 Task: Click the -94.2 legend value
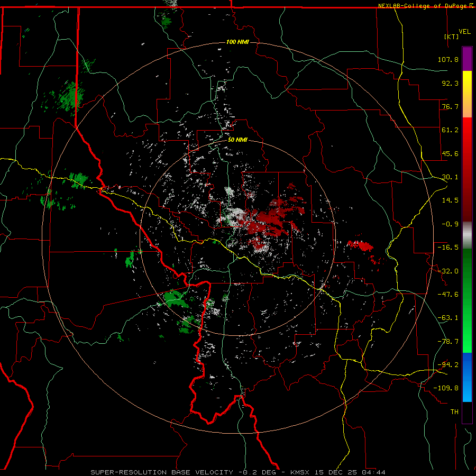448,365
